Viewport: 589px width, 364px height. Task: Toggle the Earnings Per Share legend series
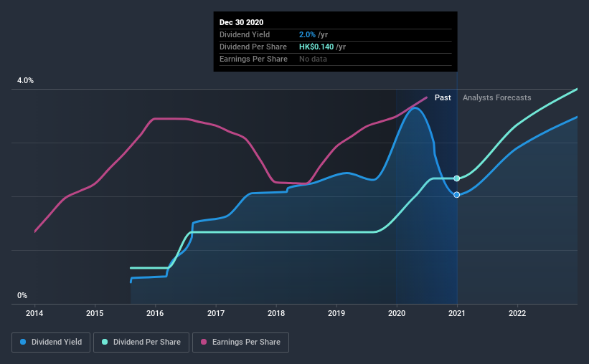pyautogui.click(x=240, y=343)
